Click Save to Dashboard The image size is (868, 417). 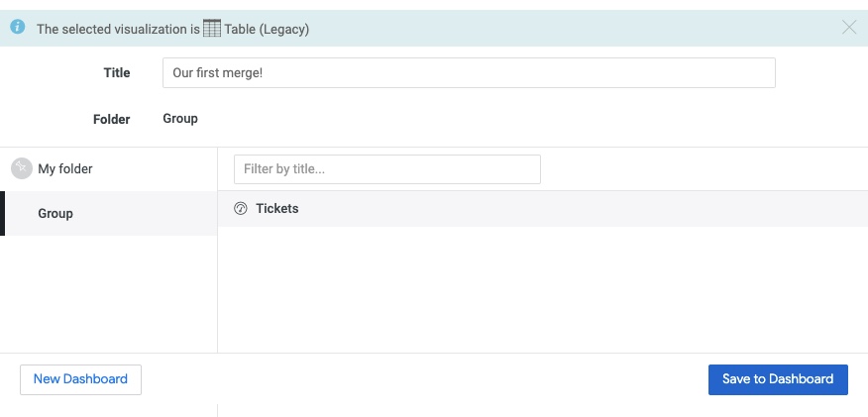(778, 379)
